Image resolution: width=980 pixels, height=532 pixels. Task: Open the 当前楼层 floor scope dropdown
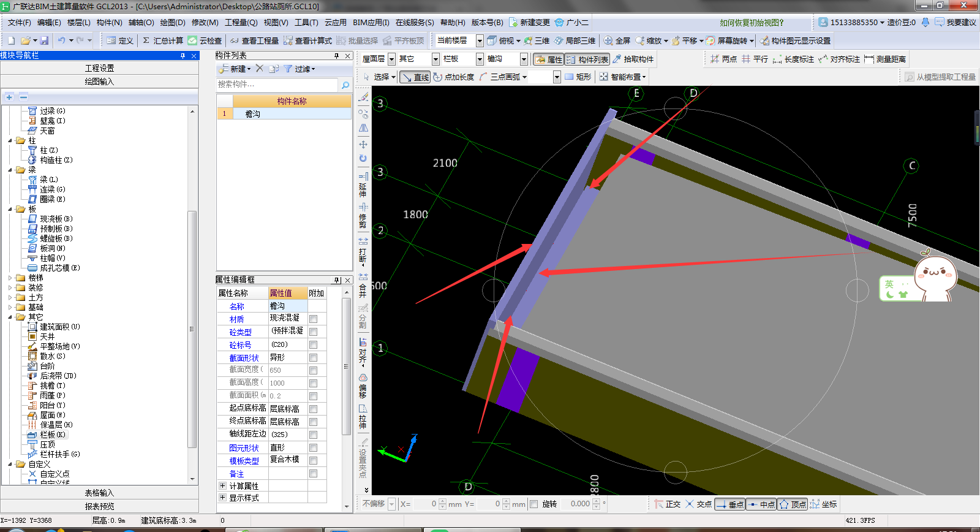coord(480,40)
